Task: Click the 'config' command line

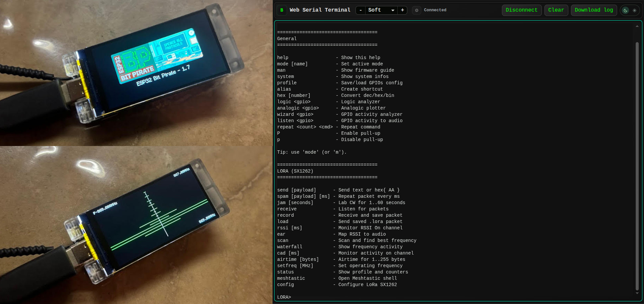Action: (337, 285)
